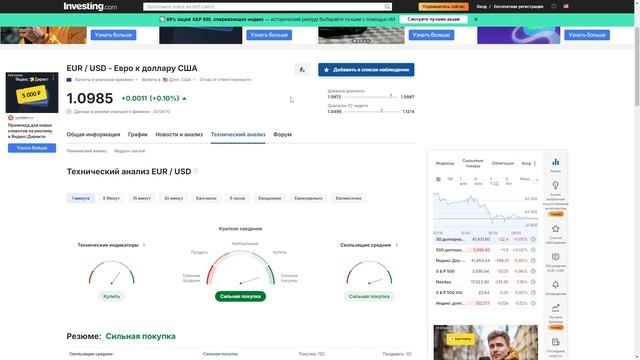The image size is (640, 360).
Task: Switch to the Форум tab
Action: 282,134
